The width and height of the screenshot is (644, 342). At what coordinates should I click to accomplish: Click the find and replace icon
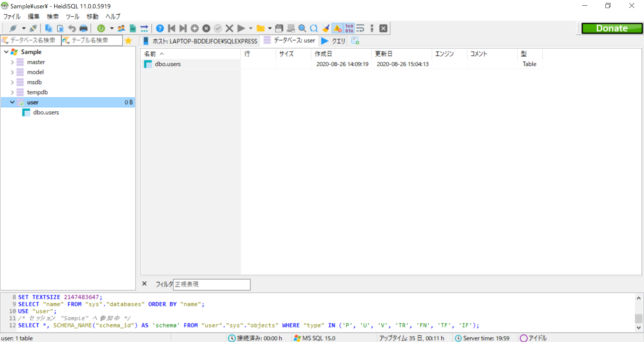(314, 28)
